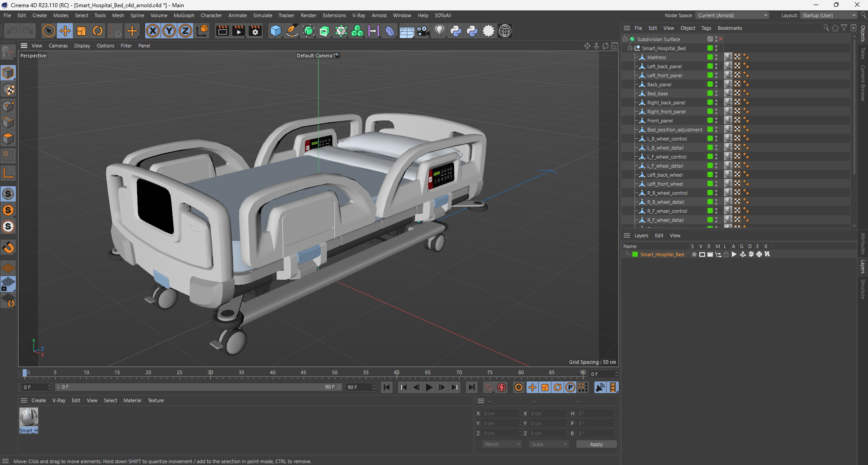This screenshot has width=868, height=465.
Task: Toggle Locked Workplane icon
Action: 9,284
